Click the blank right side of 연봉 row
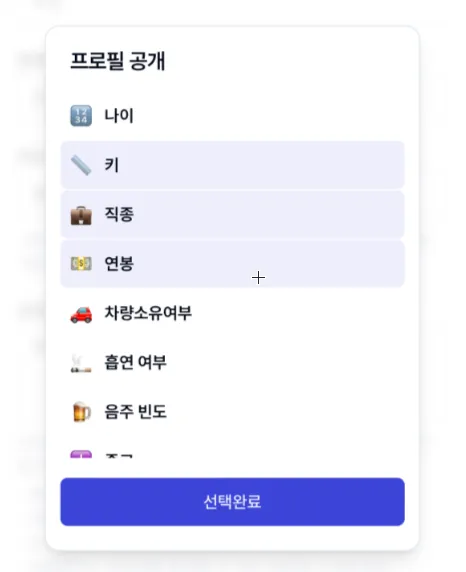The width and height of the screenshot is (466, 572). pyautogui.click(x=328, y=264)
